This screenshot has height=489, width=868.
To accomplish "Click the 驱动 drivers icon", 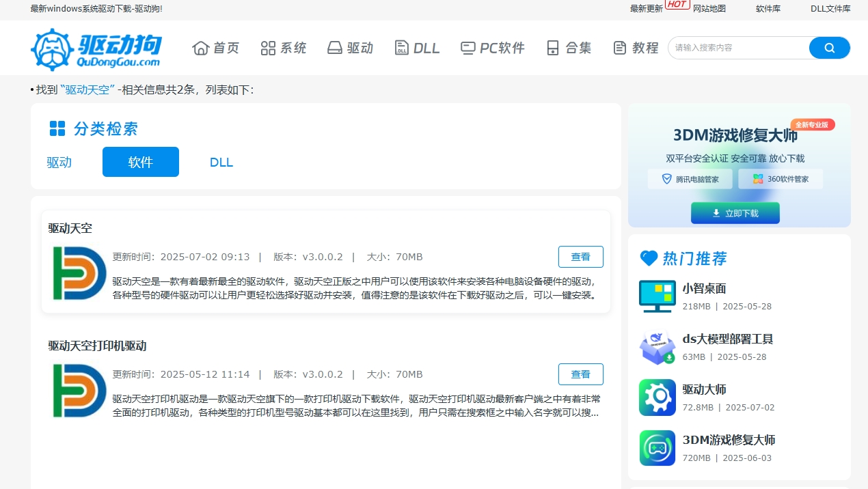I will point(334,48).
